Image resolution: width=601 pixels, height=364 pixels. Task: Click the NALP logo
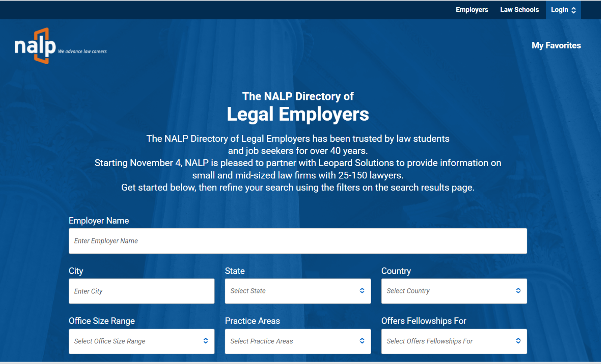pyautogui.click(x=35, y=46)
